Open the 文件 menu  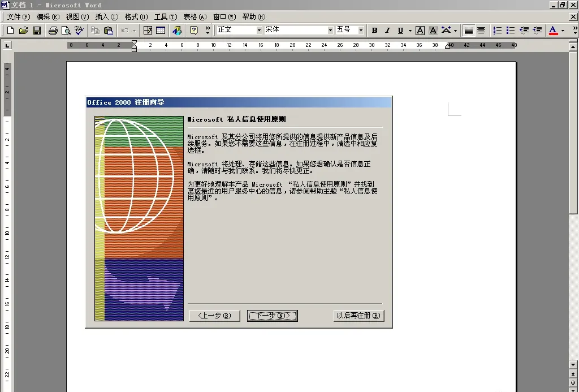(19, 16)
